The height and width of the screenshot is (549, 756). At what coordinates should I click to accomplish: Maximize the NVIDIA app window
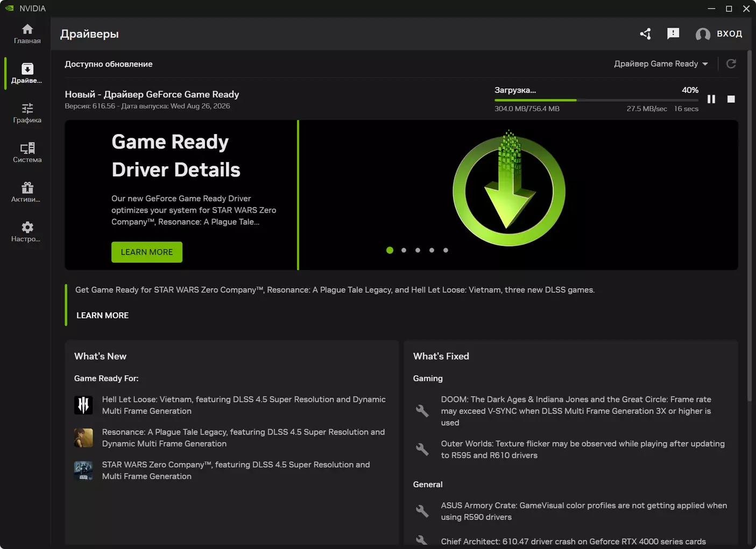click(x=729, y=8)
